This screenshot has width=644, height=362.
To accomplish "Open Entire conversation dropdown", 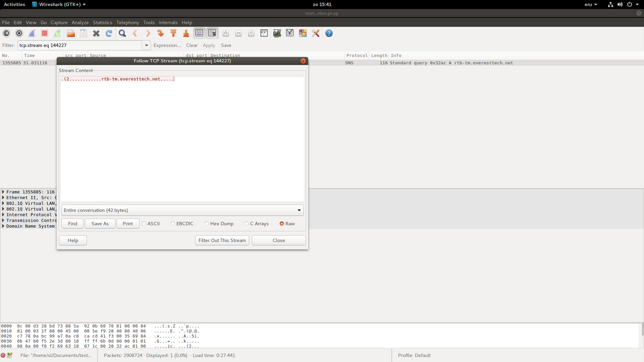I will pos(182,210).
